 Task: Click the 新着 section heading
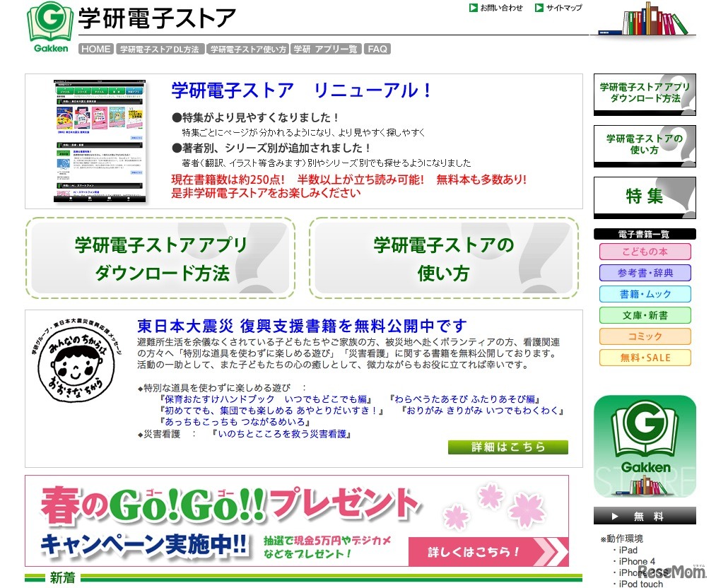[x=63, y=578]
